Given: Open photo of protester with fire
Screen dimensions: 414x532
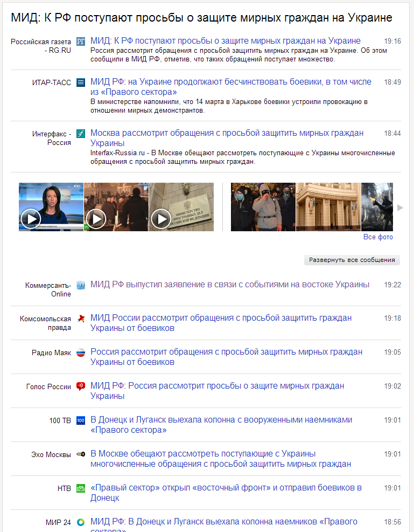Looking at the screenshot, I should pyautogui.click(x=377, y=207).
